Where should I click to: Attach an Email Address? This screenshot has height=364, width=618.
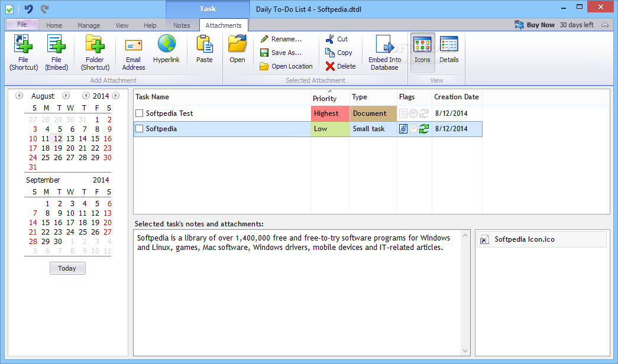pyautogui.click(x=133, y=53)
